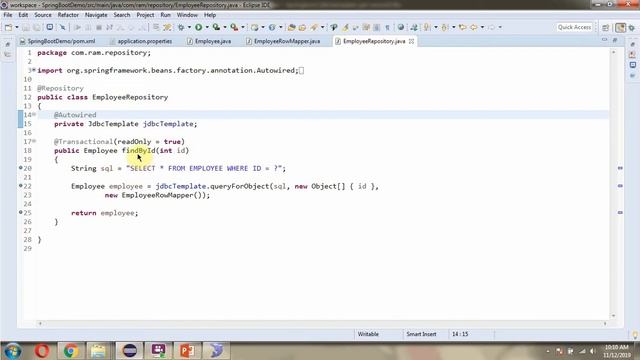The height and width of the screenshot is (360, 640).
Task: Open PowerPoint from the taskbar
Action: tap(187, 351)
